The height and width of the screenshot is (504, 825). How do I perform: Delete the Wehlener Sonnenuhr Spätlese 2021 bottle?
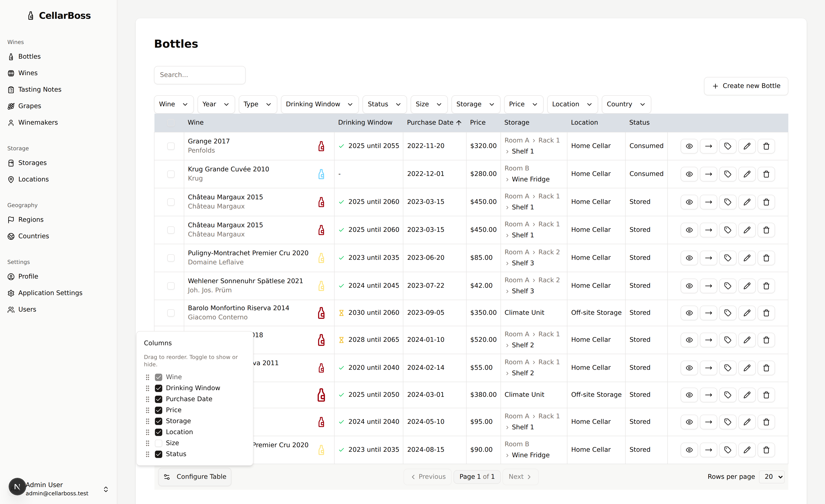(x=766, y=286)
